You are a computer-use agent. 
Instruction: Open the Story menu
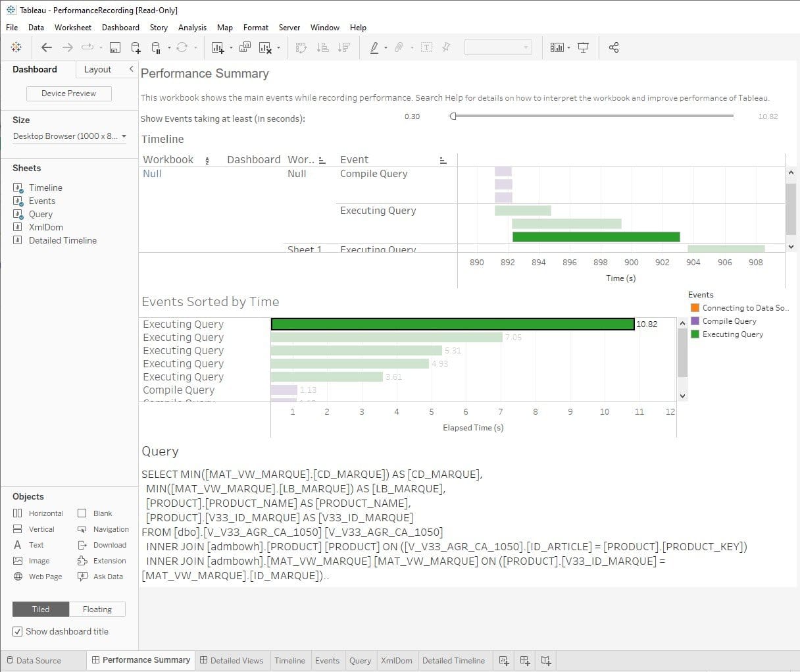click(159, 28)
